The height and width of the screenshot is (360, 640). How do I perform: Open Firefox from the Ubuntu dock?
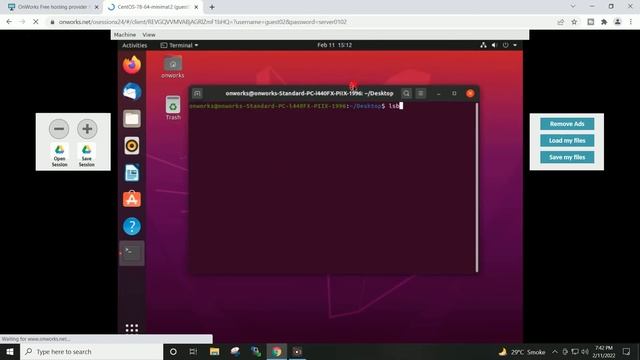click(x=132, y=65)
